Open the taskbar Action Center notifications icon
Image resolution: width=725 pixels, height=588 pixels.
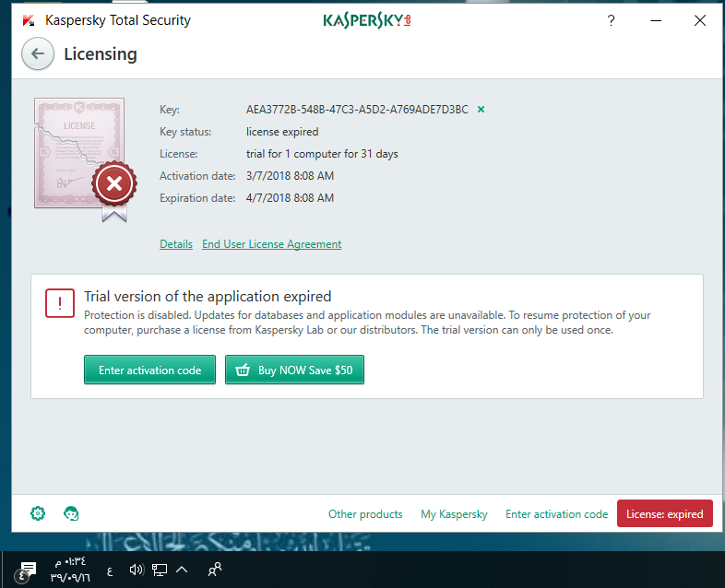[x=26, y=571]
